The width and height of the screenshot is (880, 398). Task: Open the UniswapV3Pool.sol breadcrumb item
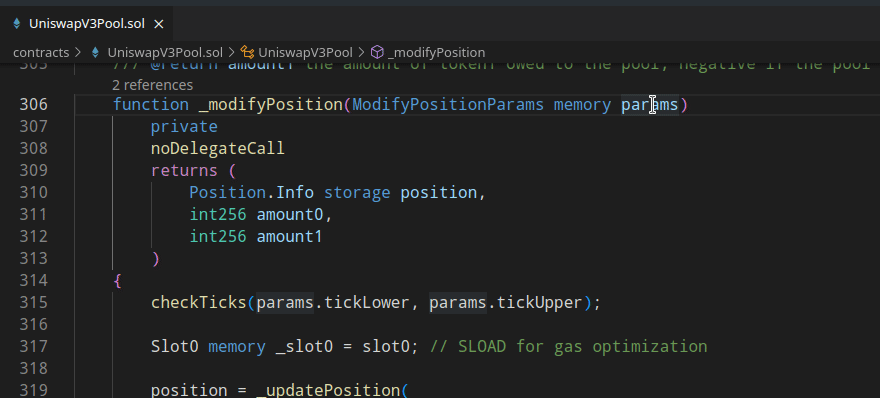(x=164, y=53)
